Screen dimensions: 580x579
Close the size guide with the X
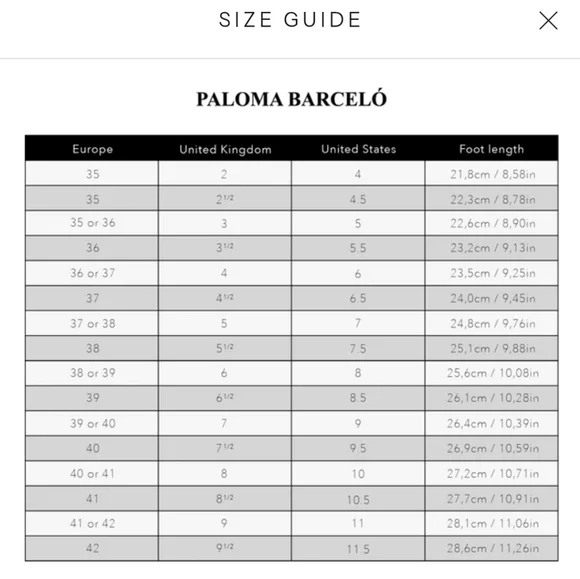(x=548, y=20)
